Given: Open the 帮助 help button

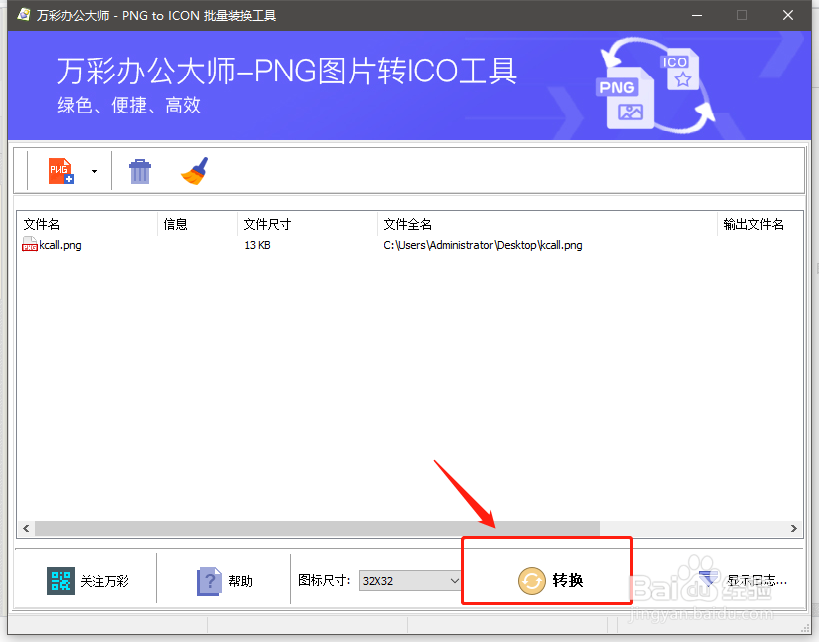Looking at the screenshot, I should pyautogui.click(x=225, y=580).
